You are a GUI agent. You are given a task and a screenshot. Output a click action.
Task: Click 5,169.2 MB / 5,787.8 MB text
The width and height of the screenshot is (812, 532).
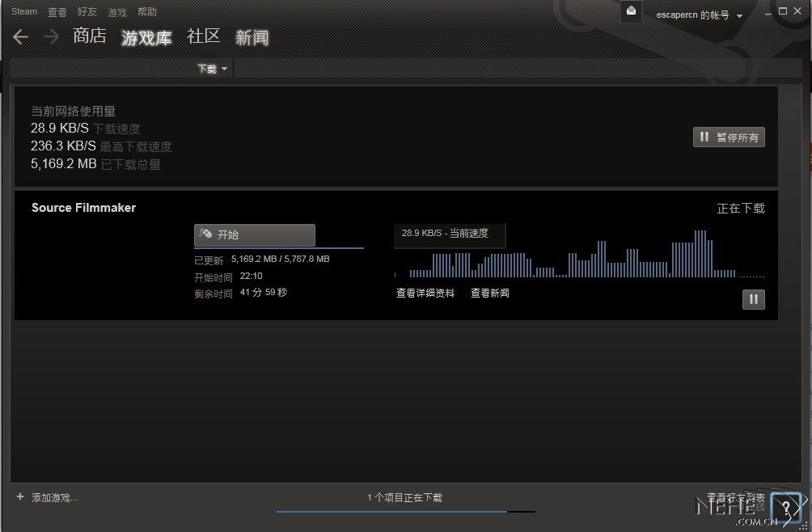tap(280, 259)
